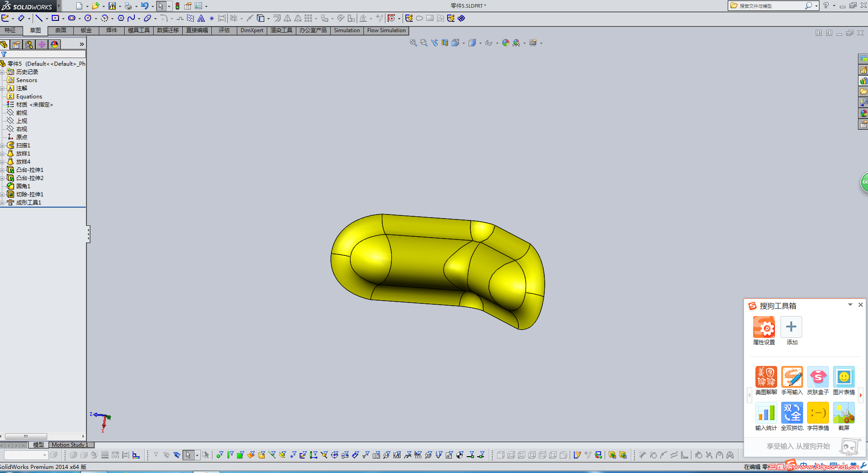This screenshot has width=868, height=473.
Task: Click the Rebuild traffic light icon
Action: (x=178, y=6)
